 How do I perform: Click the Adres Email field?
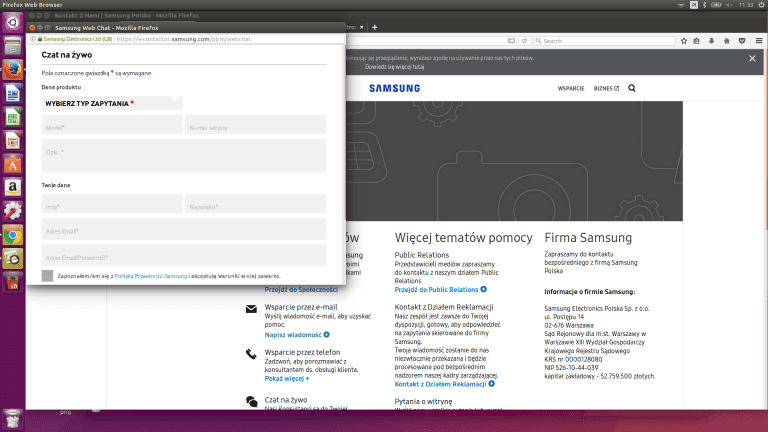click(x=184, y=229)
